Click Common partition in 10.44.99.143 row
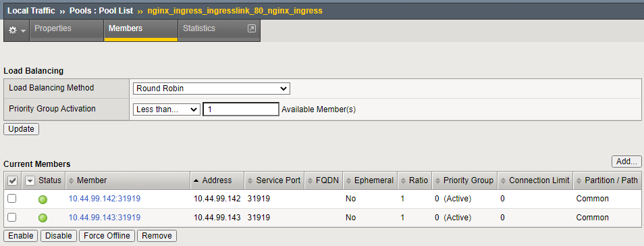 pyautogui.click(x=592, y=217)
